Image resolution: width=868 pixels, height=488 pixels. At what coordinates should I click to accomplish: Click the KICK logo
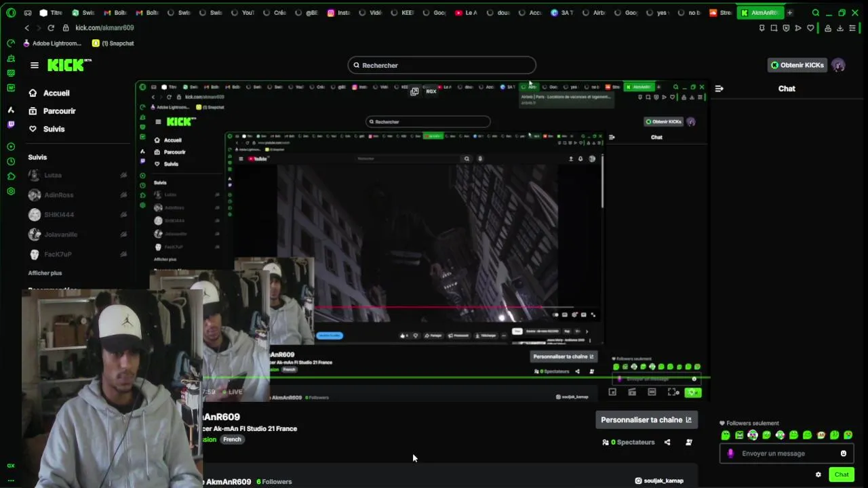[x=69, y=65]
